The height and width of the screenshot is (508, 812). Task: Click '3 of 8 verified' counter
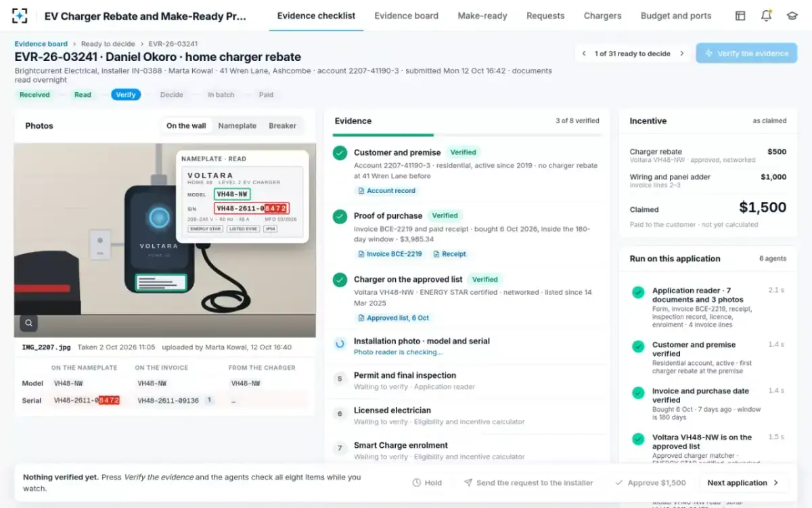(577, 121)
